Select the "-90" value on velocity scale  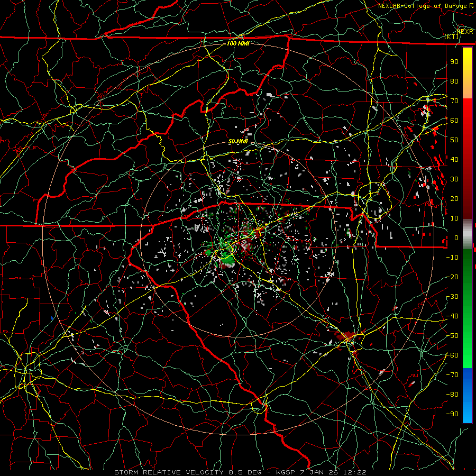point(452,414)
